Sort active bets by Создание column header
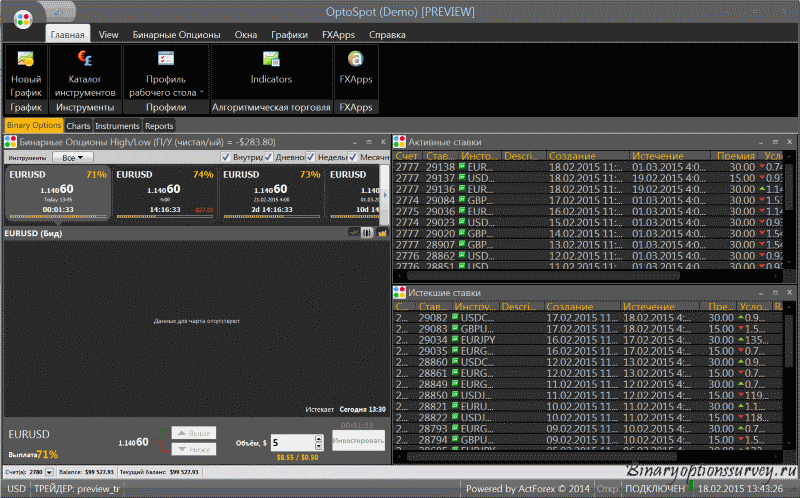800x498 pixels. tap(588, 156)
